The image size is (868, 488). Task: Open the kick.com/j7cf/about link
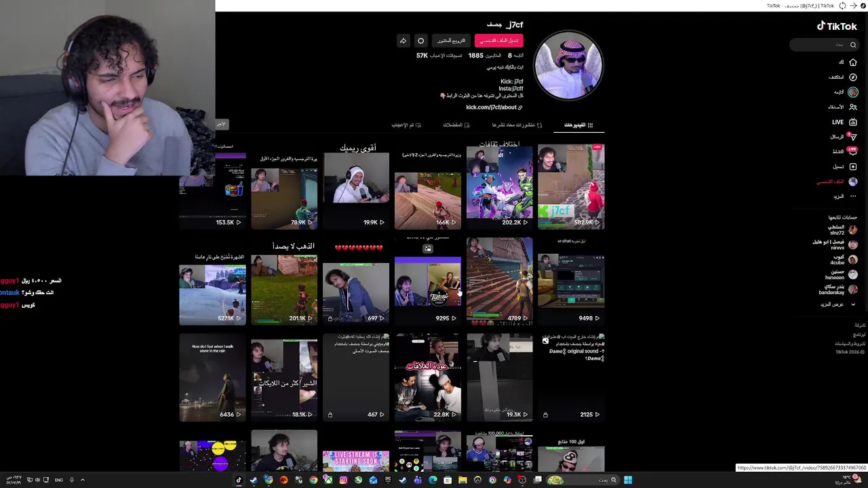pos(494,107)
